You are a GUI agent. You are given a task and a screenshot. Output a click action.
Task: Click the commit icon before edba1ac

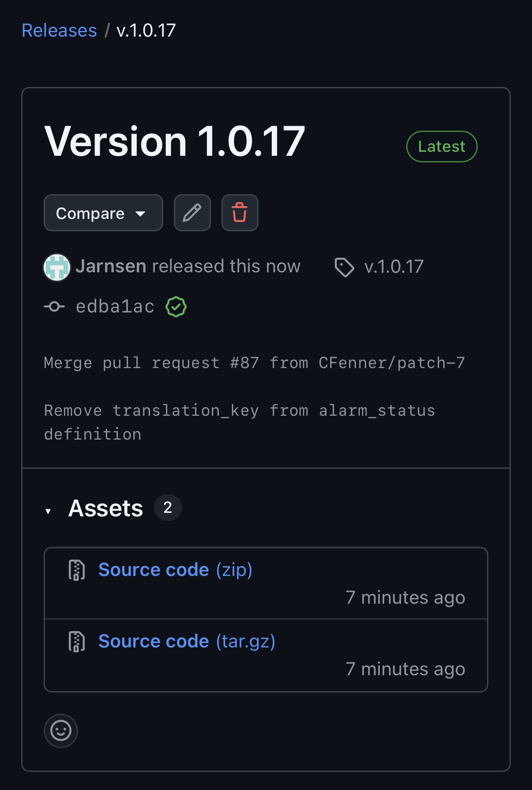click(54, 306)
